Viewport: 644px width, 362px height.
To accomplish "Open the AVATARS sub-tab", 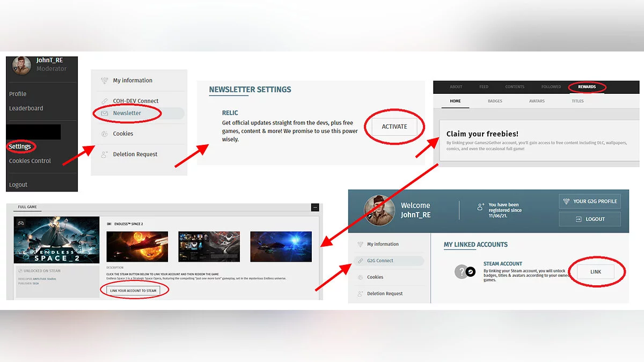I will tap(537, 101).
